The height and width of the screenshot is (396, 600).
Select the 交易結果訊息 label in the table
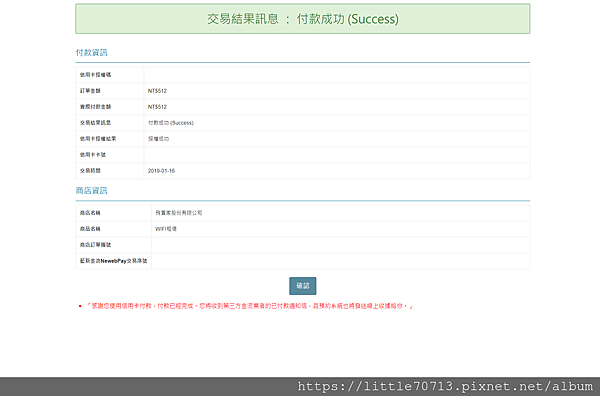[95, 123]
